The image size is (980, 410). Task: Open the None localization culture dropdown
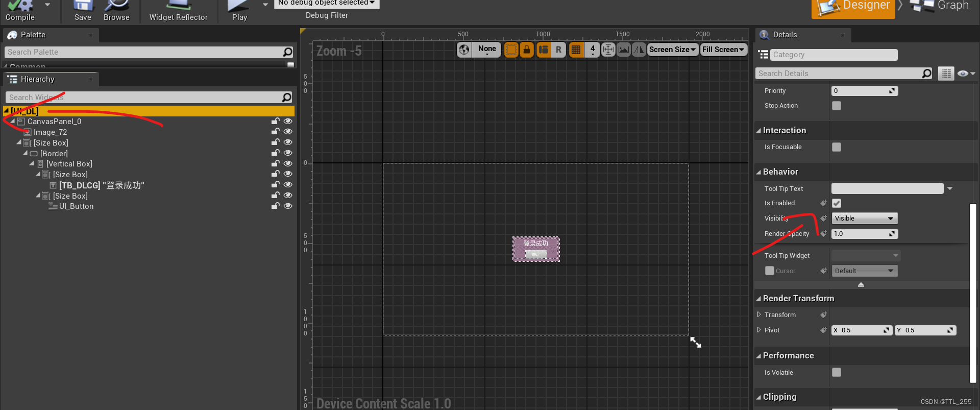point(486,50)
